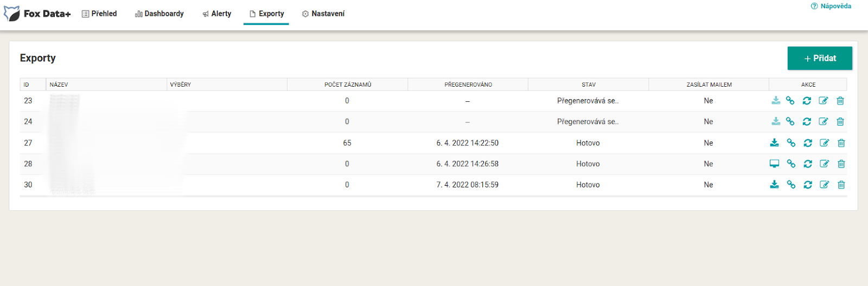Viewport: 868px width, 286px height.
Task: Download export 24 file
Action: (x=776, y=122)
